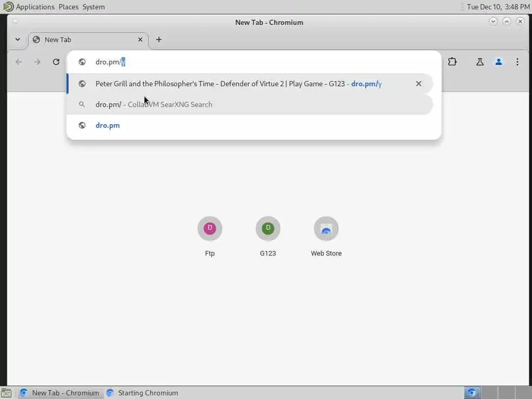The image size is (532, 399).
Task: Minimize the Chromium window
Action: click(x=493, y=21)
